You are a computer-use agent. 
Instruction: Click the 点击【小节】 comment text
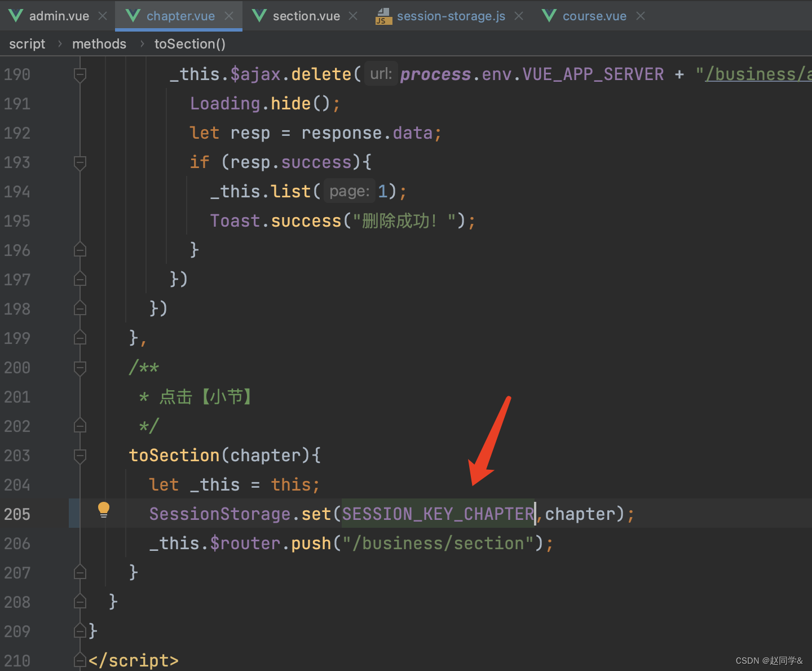pyautogui.click(x=206, y=396)
